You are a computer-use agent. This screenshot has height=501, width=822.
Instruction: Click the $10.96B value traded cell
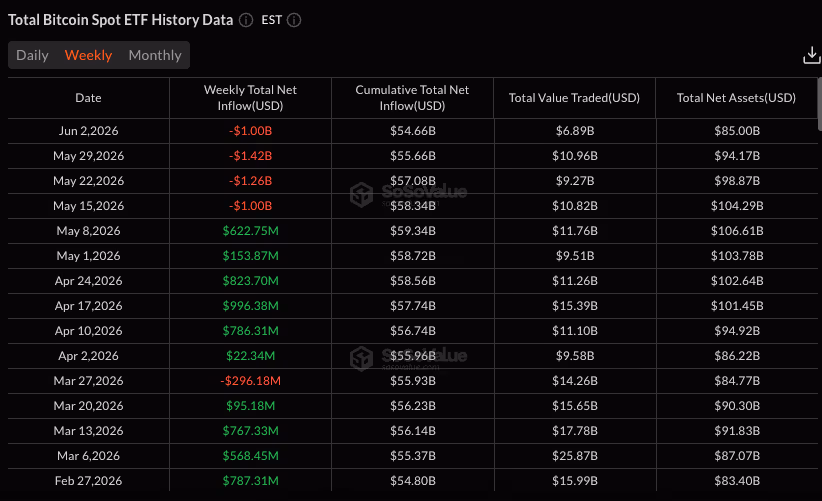tap(575, 156)
